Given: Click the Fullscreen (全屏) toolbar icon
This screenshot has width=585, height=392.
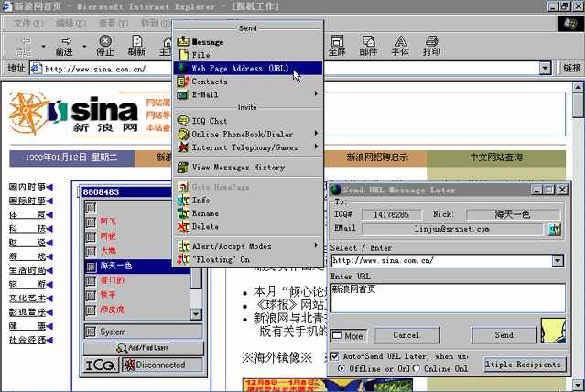Looking at the screenshot, I should pos(337,46).
